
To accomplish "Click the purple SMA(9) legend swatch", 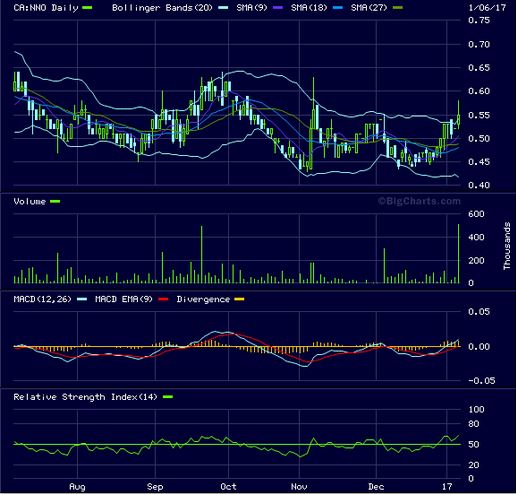I will pos(277,8).
